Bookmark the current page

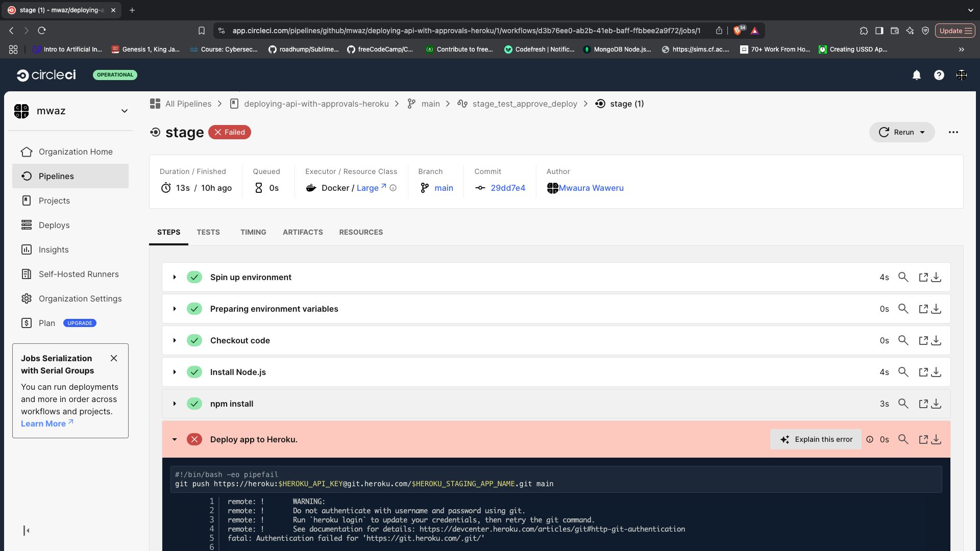[202, 31]
